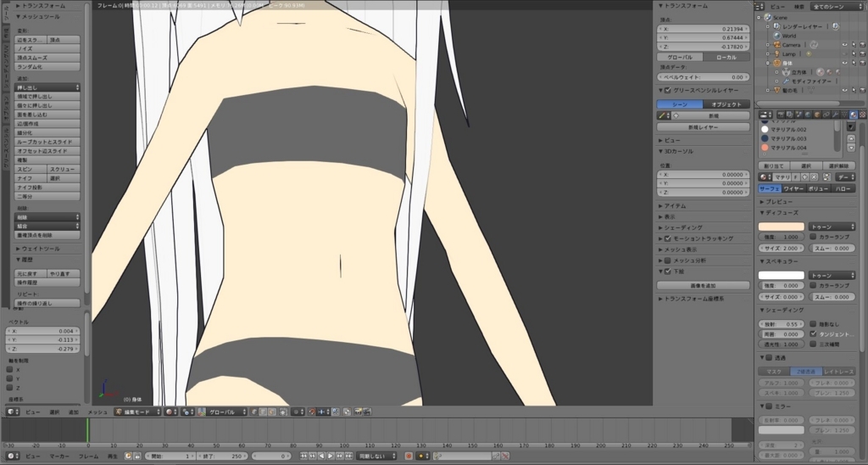Expand the プレビュー preview panel

tap(778, 202)
